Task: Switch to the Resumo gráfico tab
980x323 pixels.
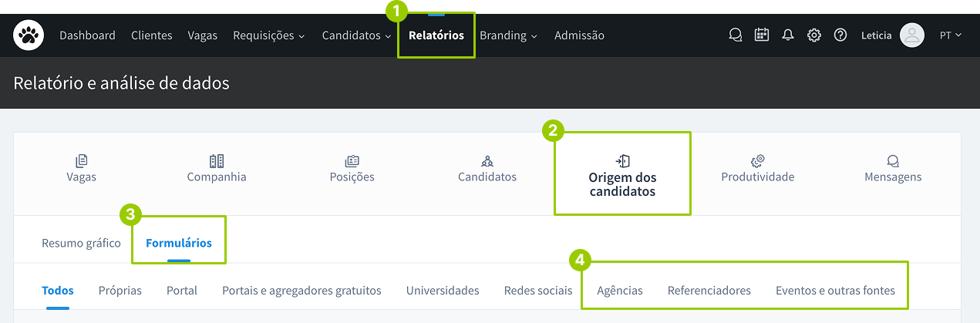Action: (x=81, y=244)
